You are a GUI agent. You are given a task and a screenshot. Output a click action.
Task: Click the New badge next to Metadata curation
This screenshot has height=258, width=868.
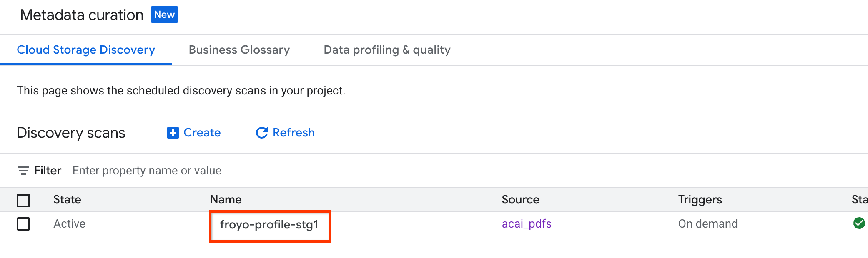coord(164,15)
